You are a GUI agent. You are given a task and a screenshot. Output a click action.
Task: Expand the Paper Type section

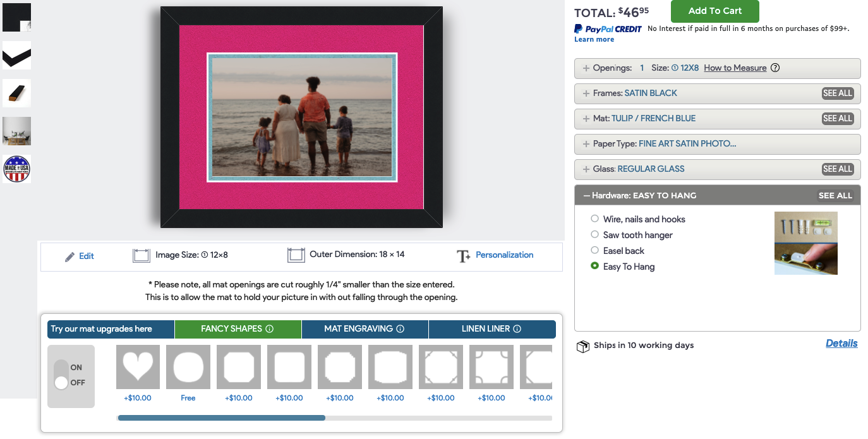(663, 143)
